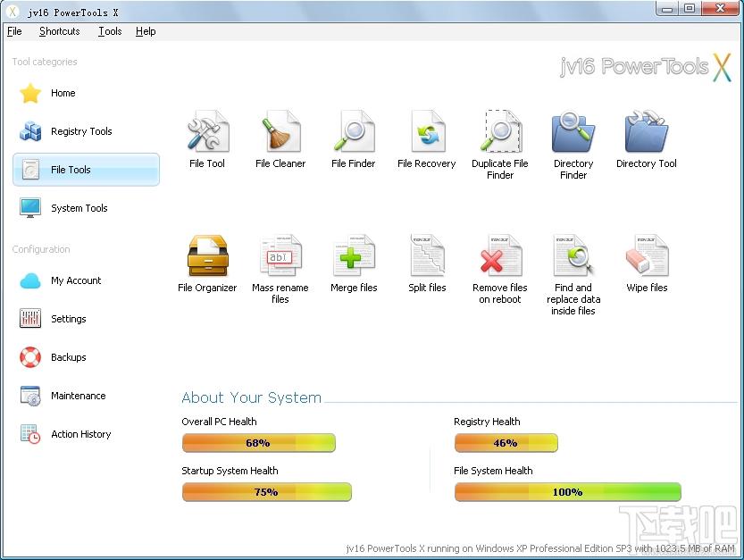This screenshot has height=560, width=744.
Task: Open the Help menu
Action: point(146,31)
